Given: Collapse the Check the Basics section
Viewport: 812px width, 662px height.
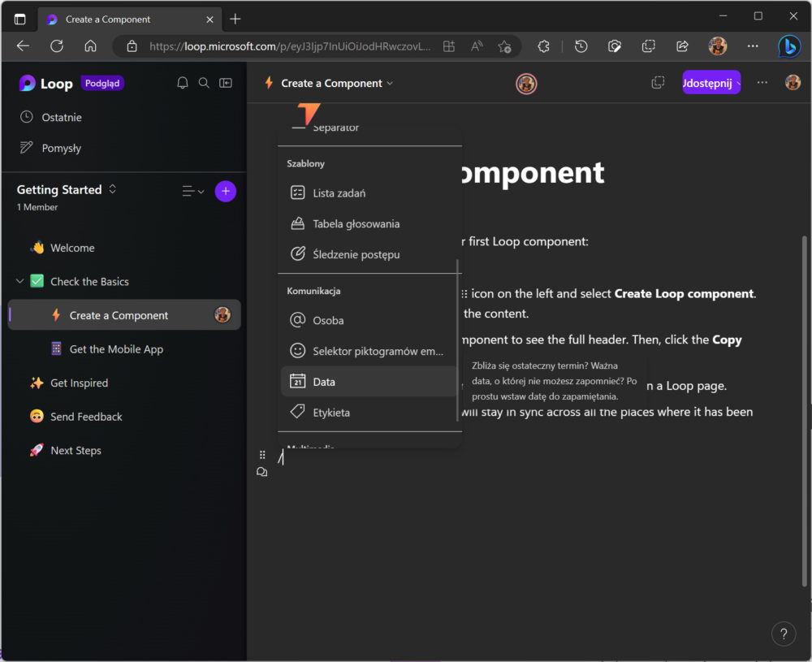Looking at the screenshot, I should (x=19, y=281).
